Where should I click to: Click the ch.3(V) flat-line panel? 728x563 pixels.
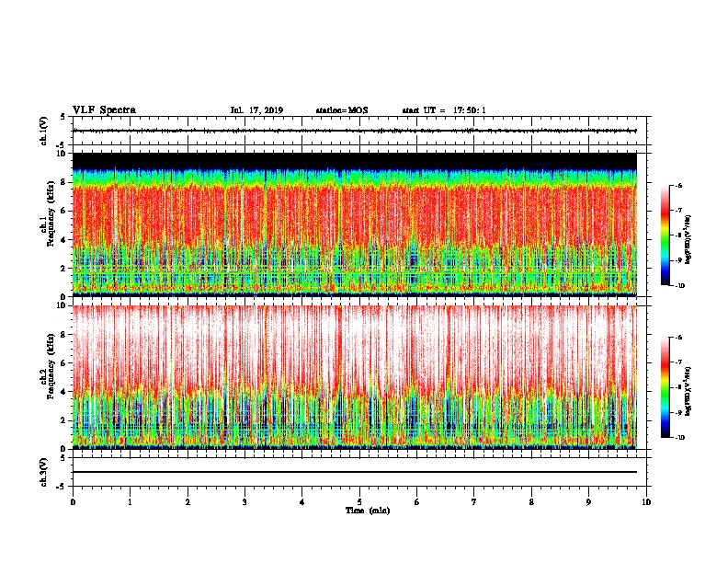(x=359, y=472)
